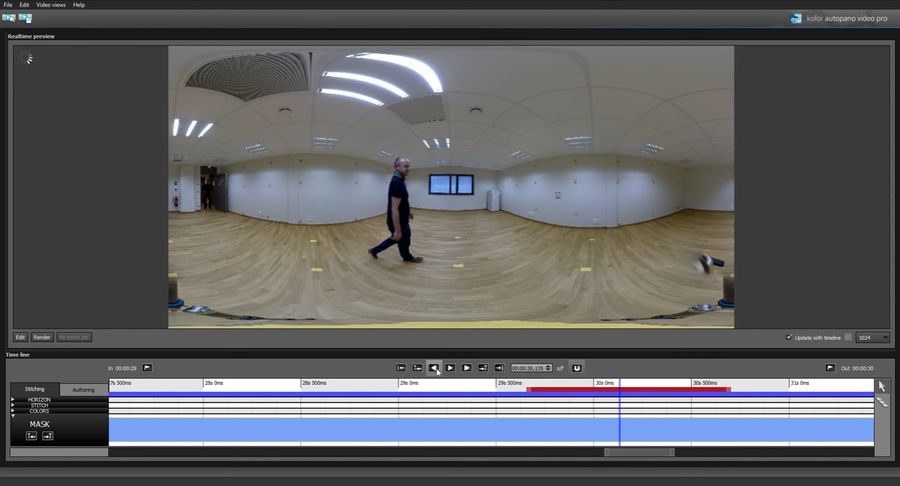Open the 1024 preview size dropdown
The height and width of the screenshot is (486, 900).
[x=872, y=337]
